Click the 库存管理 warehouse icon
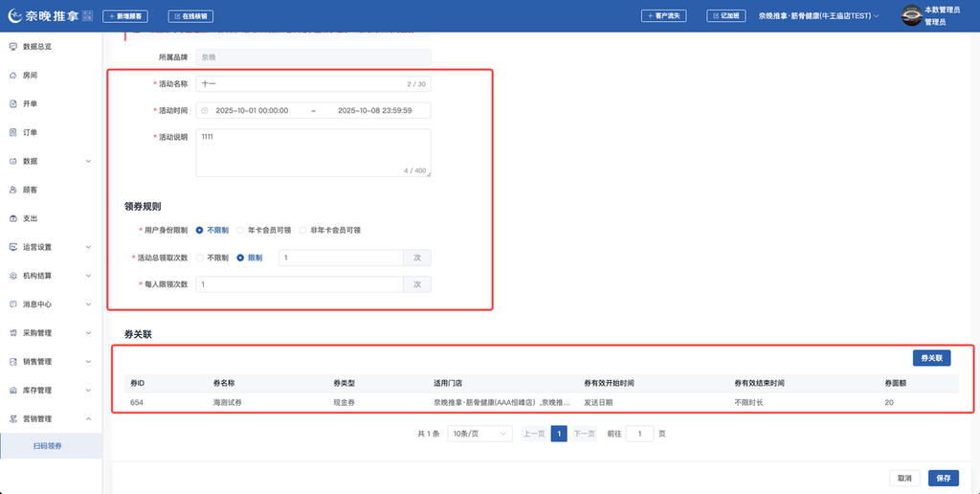The image size is (980, 494). [x=13, y=391]
